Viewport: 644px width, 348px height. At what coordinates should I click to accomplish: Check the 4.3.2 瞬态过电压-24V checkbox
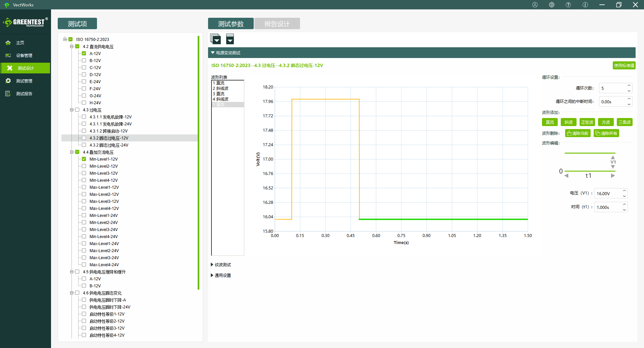[84, 145]
